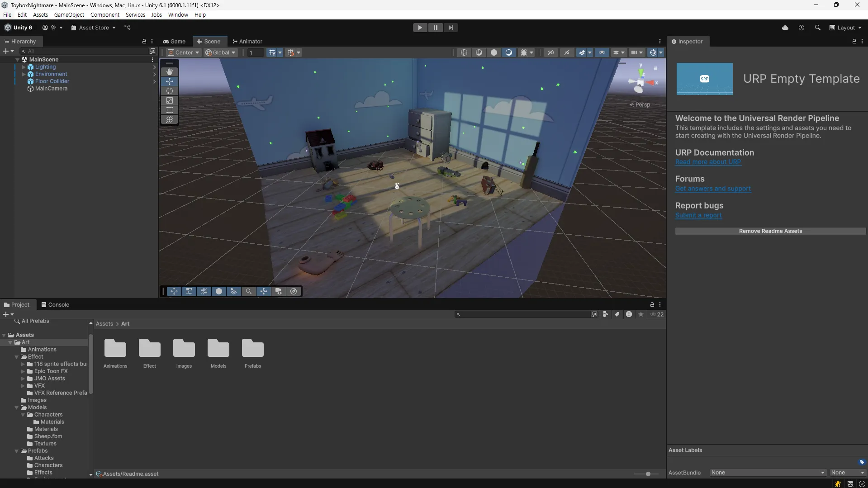Screen dimensions: 868x488
Task: Collapse the Effect folder in Project tree
Action: coord(17,357)
